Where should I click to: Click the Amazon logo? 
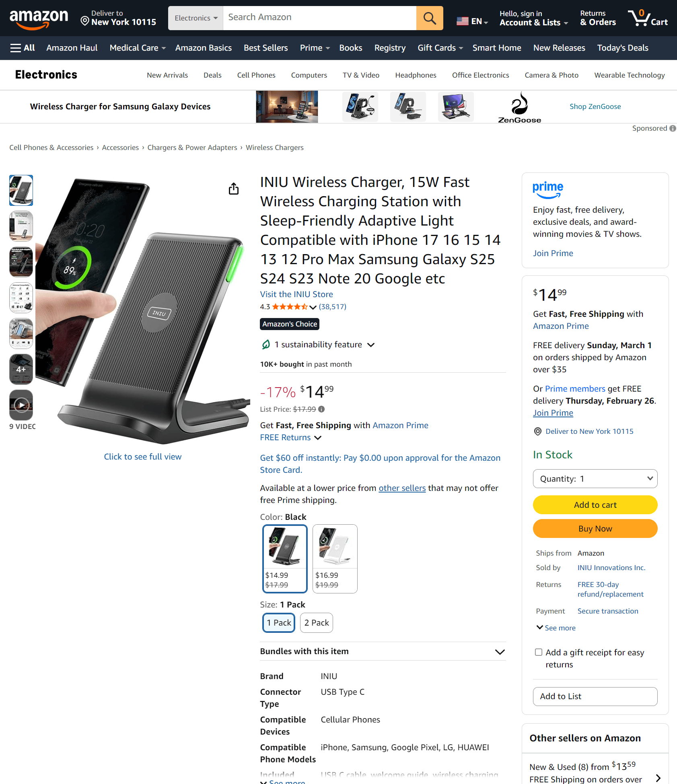(39, 18)
